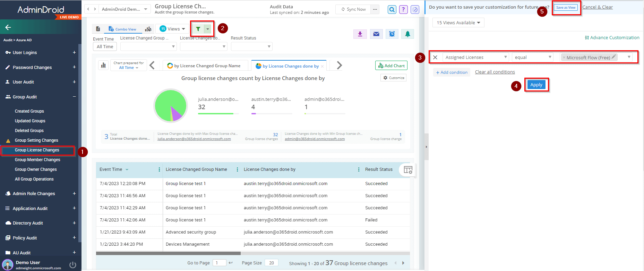Click the email envelope icon

coord(376,34)
